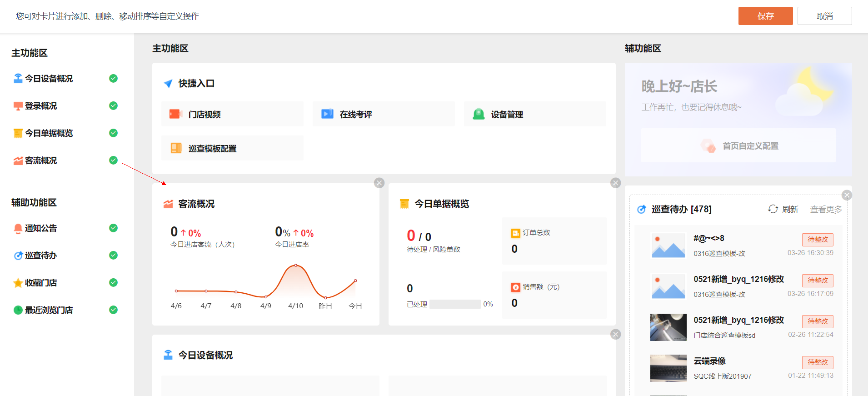
Task: Remove the 今日单据概览 card with its X
Action: pos(616,183)
